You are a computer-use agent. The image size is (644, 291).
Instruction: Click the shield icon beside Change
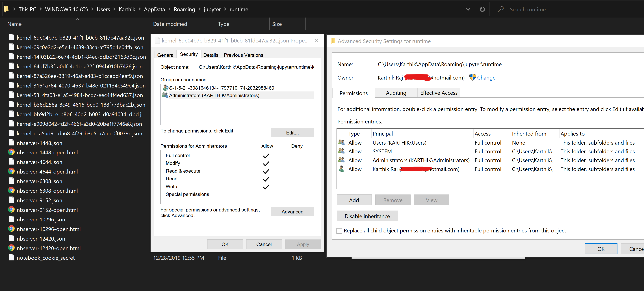(472, 77)
